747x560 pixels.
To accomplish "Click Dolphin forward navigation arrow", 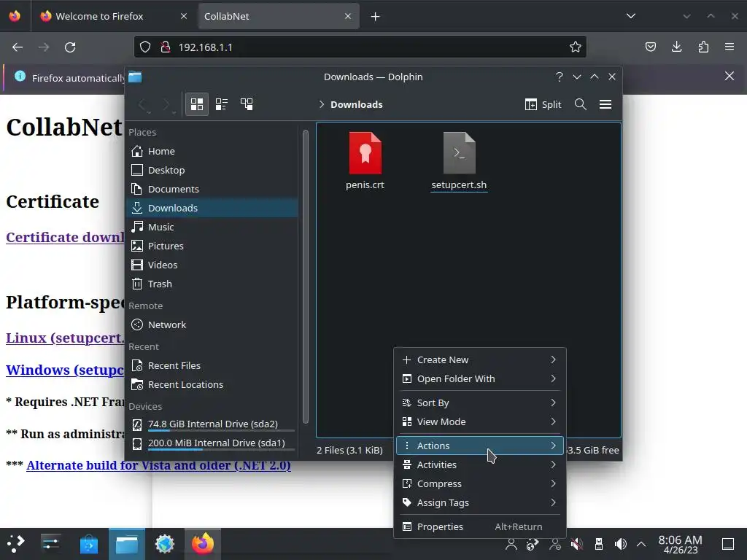I will tap(166, 104).
